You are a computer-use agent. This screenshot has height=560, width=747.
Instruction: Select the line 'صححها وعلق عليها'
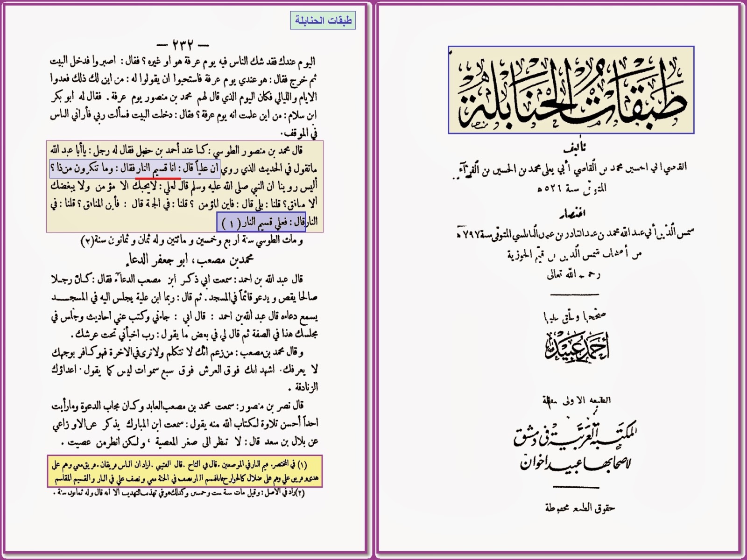[575, 317]
